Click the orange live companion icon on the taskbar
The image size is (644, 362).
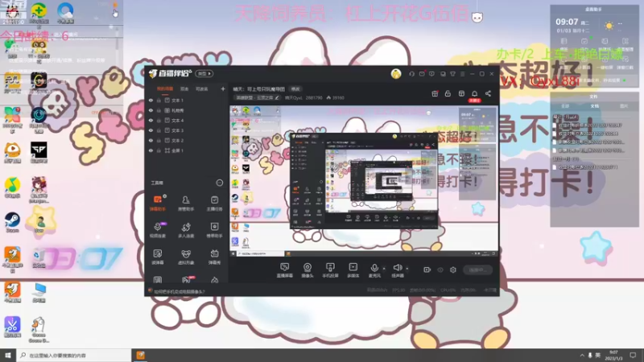pyautogui.click(x=140, y=356)
